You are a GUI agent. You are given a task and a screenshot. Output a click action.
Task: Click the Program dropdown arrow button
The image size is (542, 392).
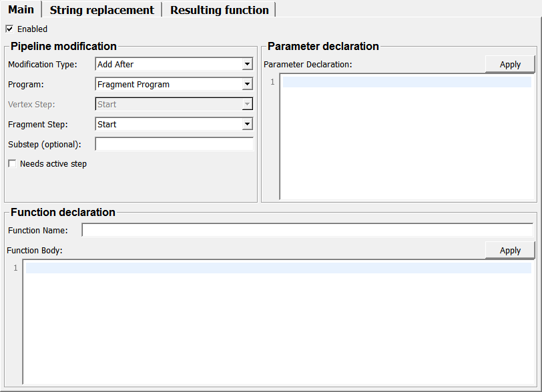[247, 85]
